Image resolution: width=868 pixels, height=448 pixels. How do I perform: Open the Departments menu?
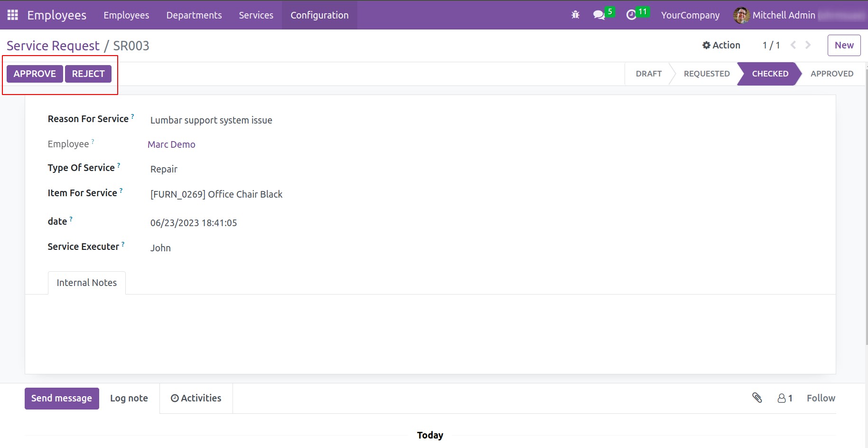tap(194, 15)
